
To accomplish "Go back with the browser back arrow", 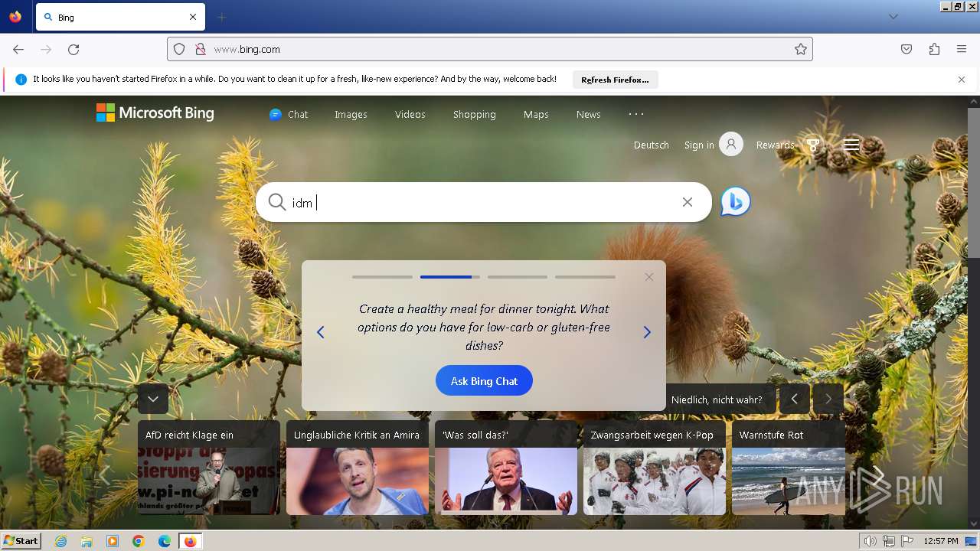I will (18, 49).
